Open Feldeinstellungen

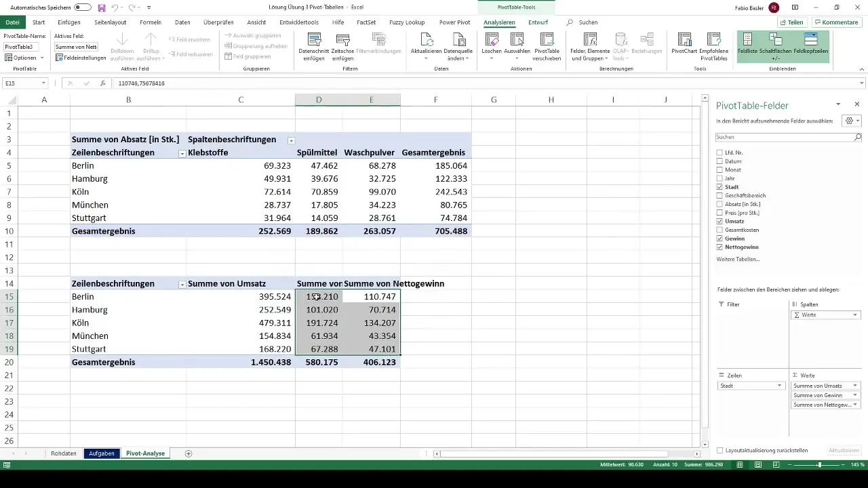pos(81,58)
